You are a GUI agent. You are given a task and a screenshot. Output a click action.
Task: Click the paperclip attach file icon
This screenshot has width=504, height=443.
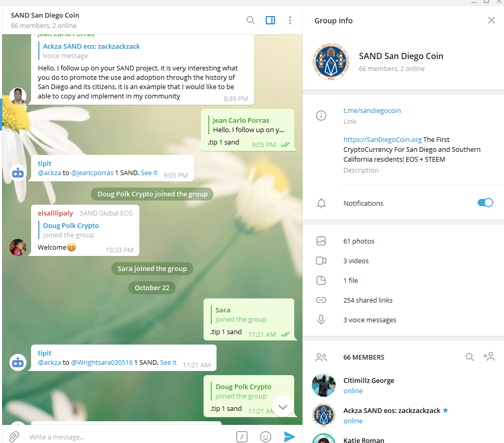[x=13, y=437]
